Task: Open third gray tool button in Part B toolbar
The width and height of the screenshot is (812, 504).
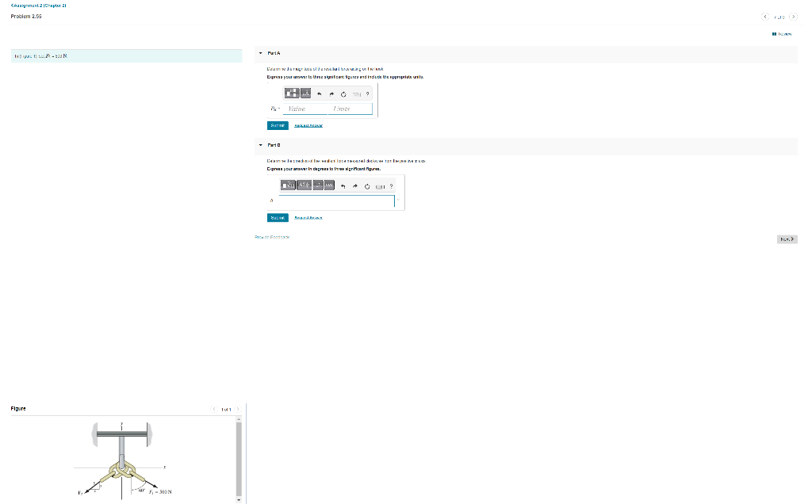Action: click(318, 185)
